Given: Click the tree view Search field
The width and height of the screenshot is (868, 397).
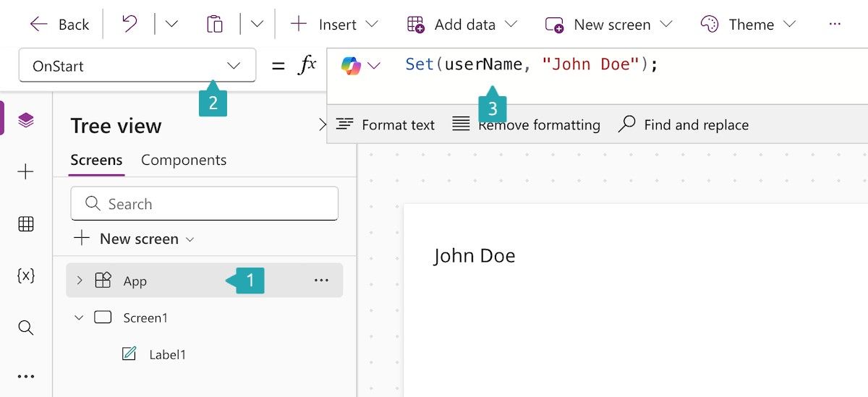Looking at the screenshot, I should pos(205,204).
